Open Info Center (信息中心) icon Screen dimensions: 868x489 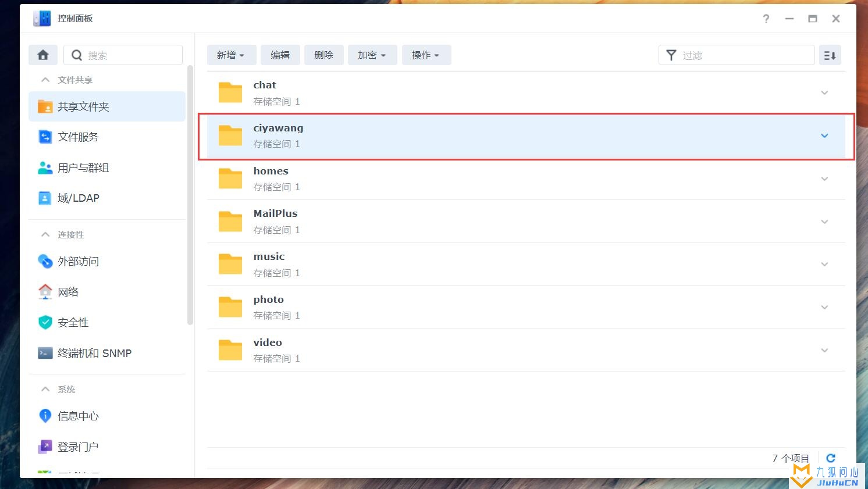tap(45, 416)
